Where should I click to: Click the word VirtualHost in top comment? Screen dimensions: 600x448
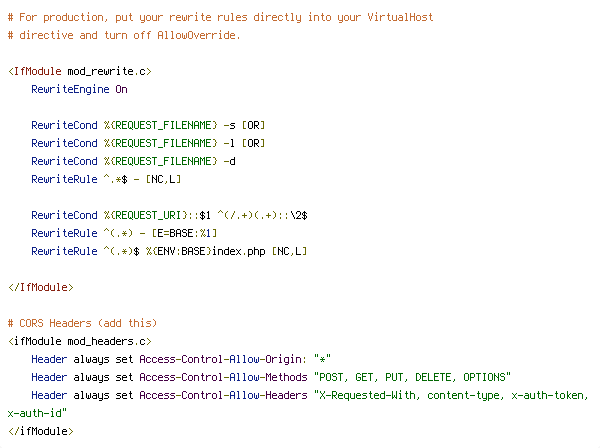[x=400, y=18]
